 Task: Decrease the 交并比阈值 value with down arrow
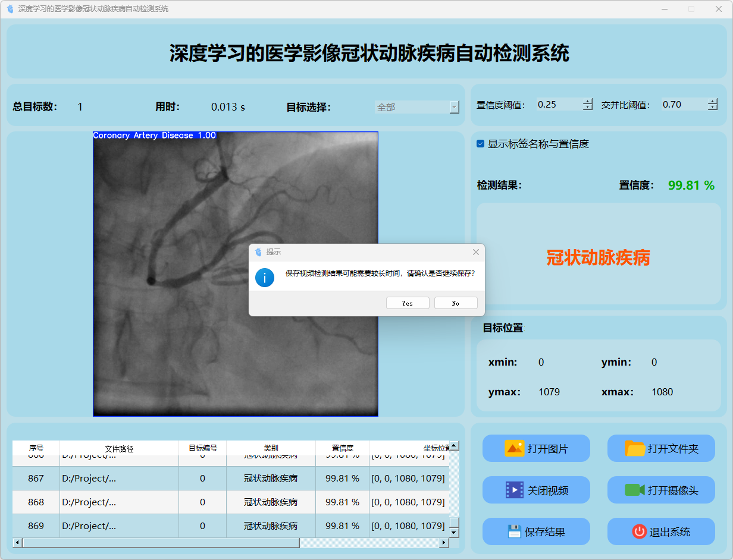[713, 108]
